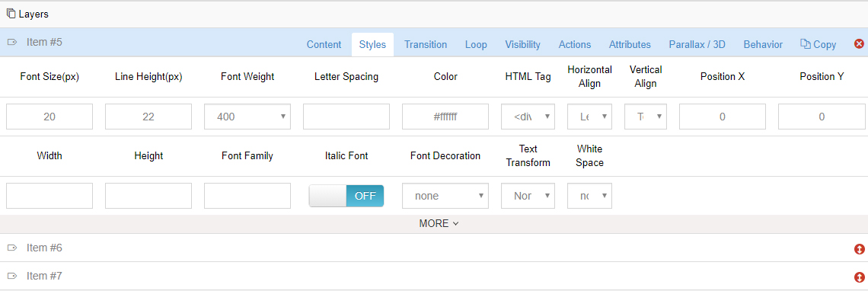Image resolution: width=868 pixels, height=291 pixels.
Task: Click the red arrow icon on Item #6
Action: (x=859, y=249)
